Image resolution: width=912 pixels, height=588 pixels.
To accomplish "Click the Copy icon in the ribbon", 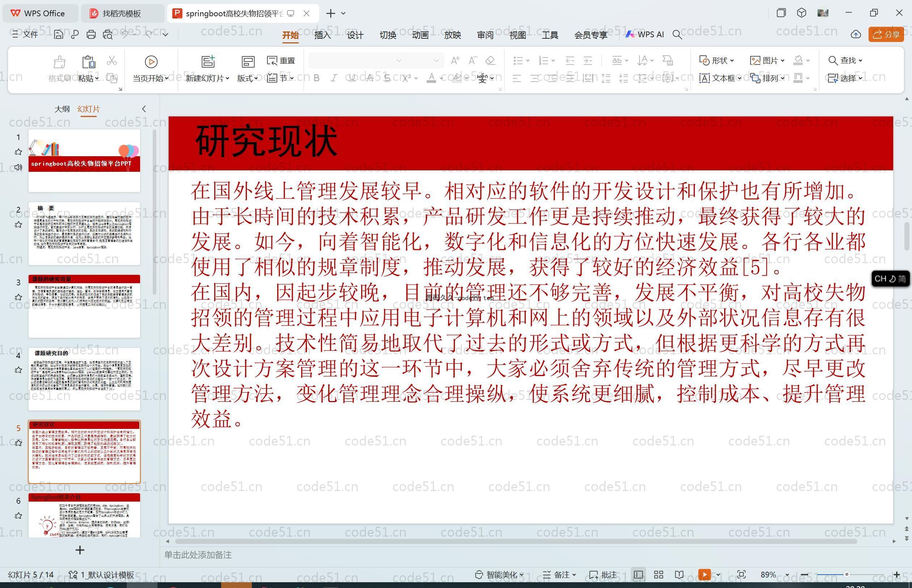I will tap(111, 78).
